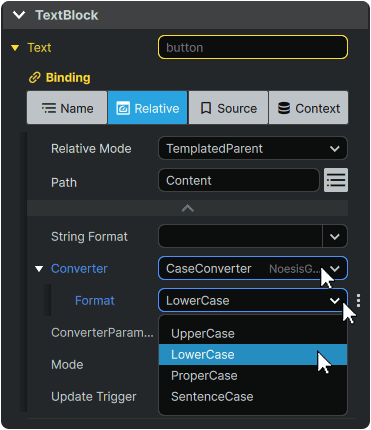Click the Mode property label
The image size is (371, 430).
pos(67,365)
